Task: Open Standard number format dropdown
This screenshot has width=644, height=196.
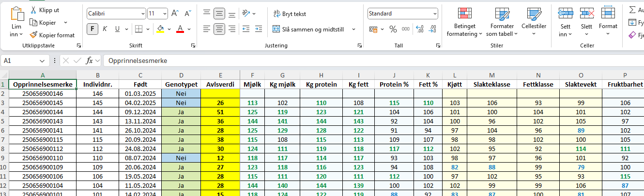Action: point(434,14)
